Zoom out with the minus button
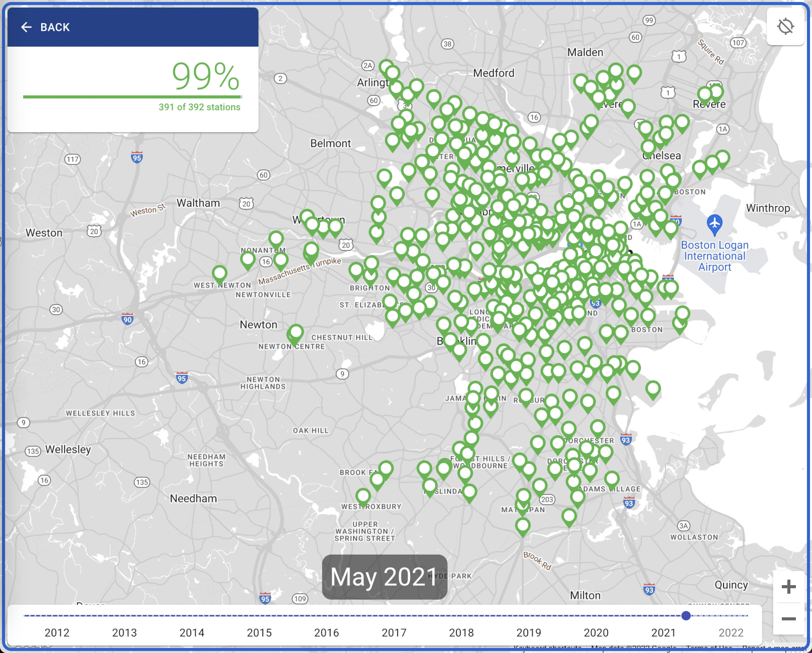 [x=788, y=619]
